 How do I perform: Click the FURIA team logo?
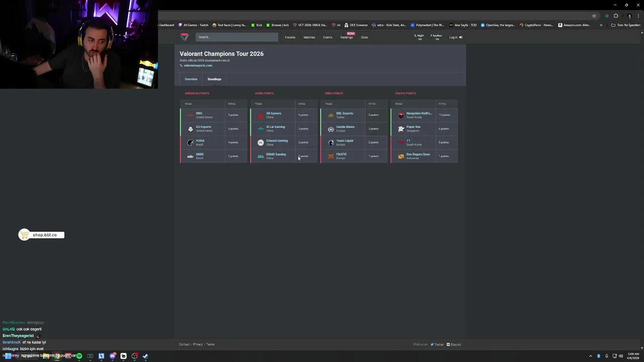pyautogui.click(x=190, y=142)
